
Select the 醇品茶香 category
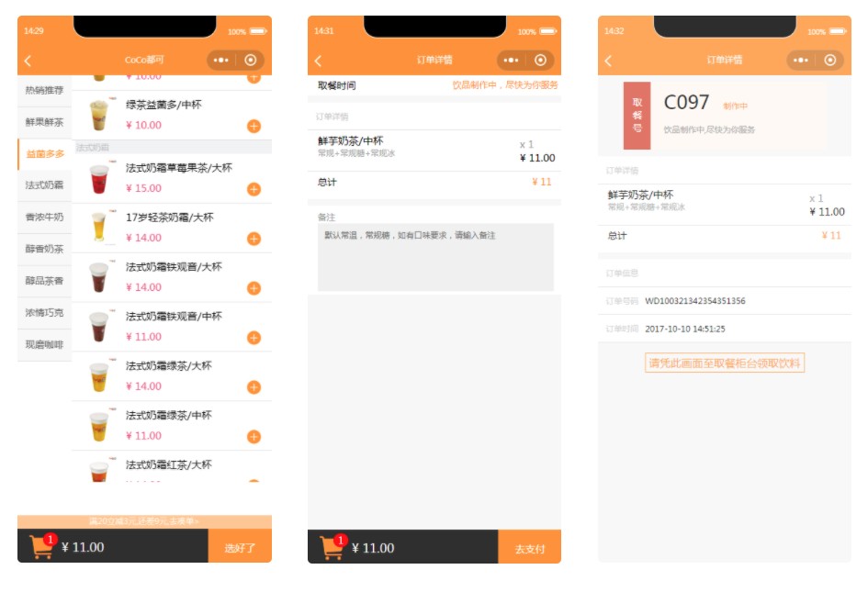(x=44, y=281)
